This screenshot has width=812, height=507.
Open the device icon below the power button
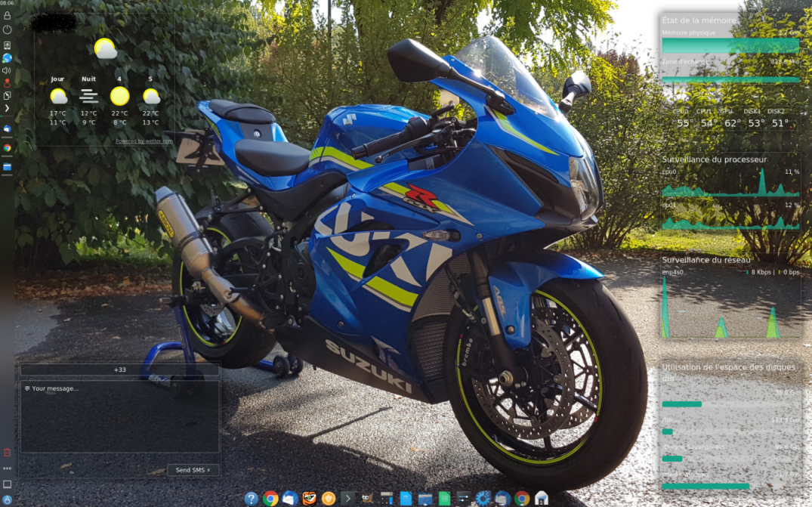coord(8,45)
